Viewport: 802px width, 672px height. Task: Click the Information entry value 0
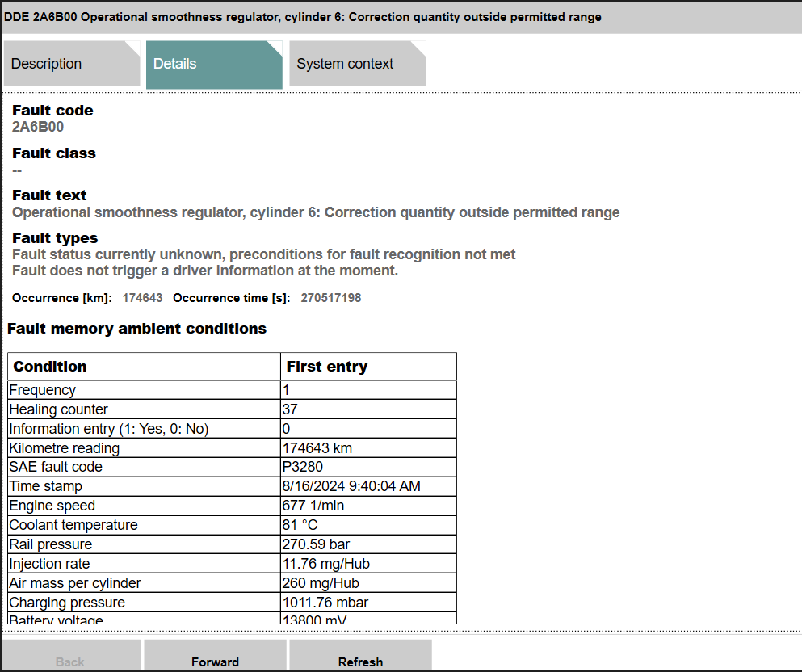[286, 429]
